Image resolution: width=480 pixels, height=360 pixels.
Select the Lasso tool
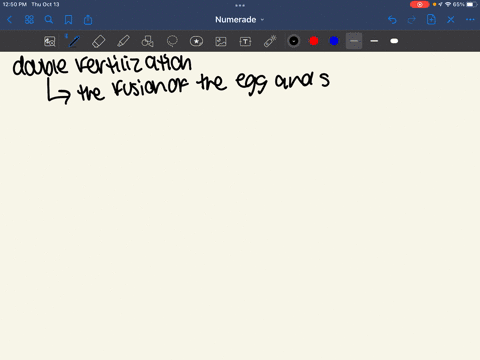[x=172, y=41]
